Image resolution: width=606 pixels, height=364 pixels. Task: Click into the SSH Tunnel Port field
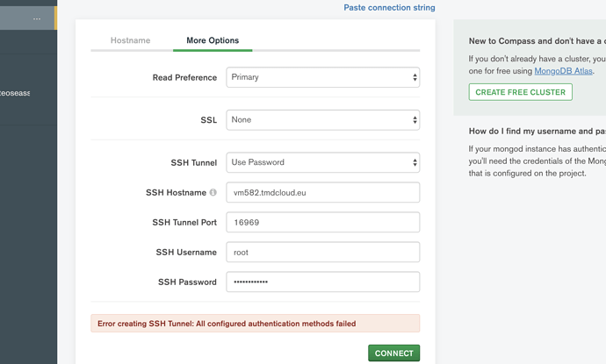pos(322,223)
